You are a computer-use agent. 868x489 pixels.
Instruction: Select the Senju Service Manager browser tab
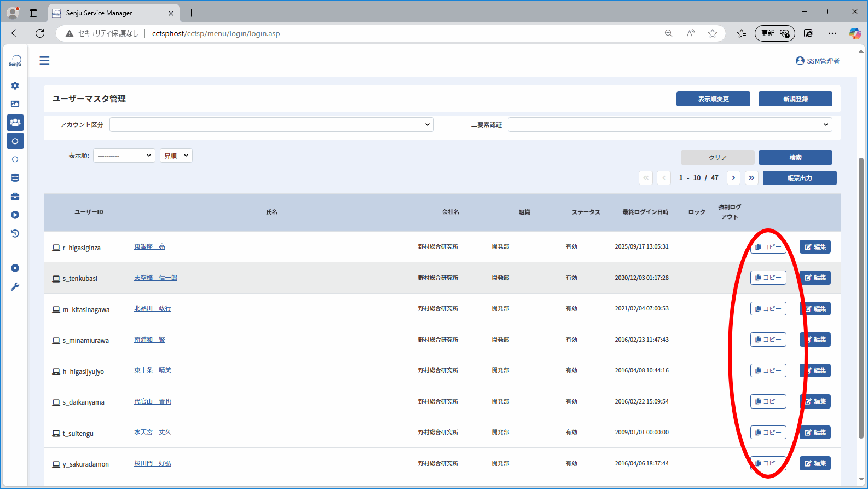tap(114, 13)
